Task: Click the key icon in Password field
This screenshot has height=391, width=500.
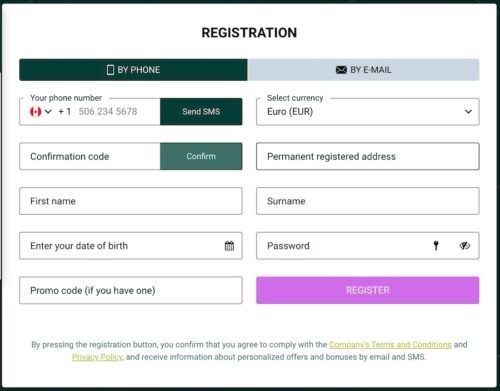Action: pyautogui.click(x=436, y=246)
